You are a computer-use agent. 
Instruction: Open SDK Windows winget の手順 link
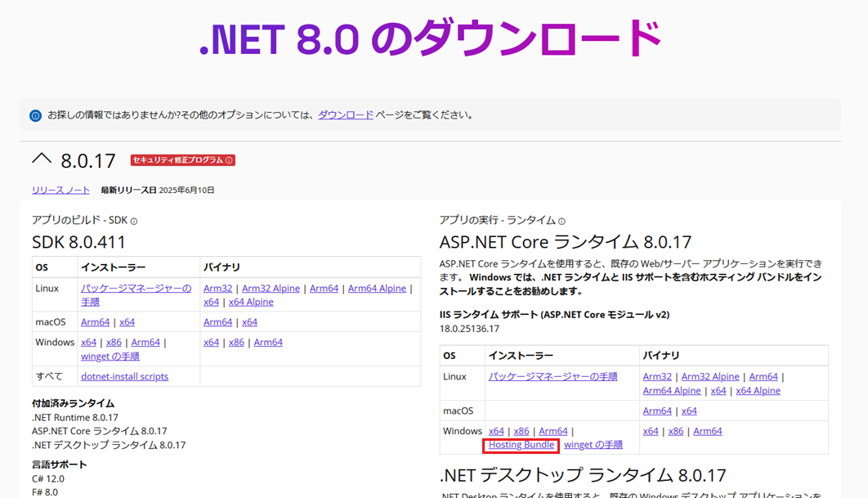pyautogui.click(x=110, y=357)
